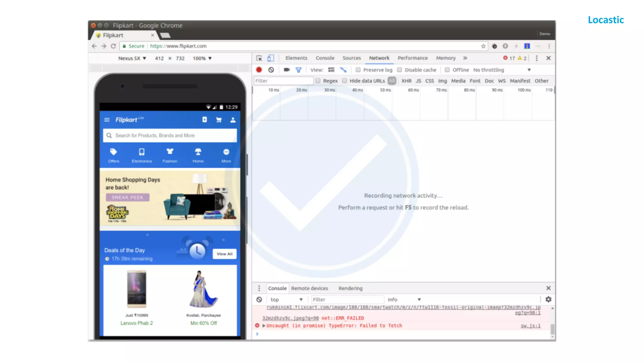
Task: Open Flipkart hamburger menu
Action: pyautogui.click(x=107, y=120)
